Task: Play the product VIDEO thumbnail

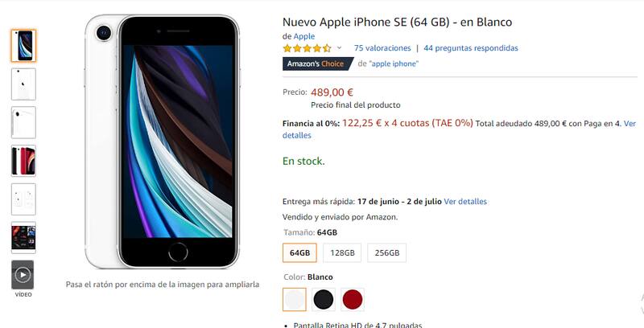Action: [x=23, y=275]
